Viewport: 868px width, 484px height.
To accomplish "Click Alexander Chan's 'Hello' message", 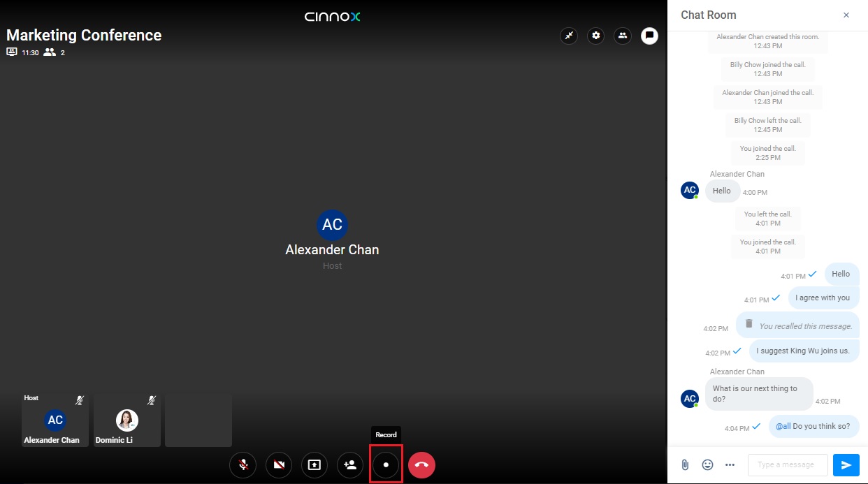I will click(722, 191).
